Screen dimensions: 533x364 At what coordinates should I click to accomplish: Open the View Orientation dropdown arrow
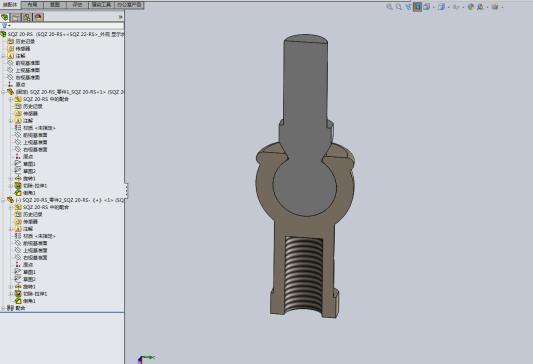coord(433,7)
